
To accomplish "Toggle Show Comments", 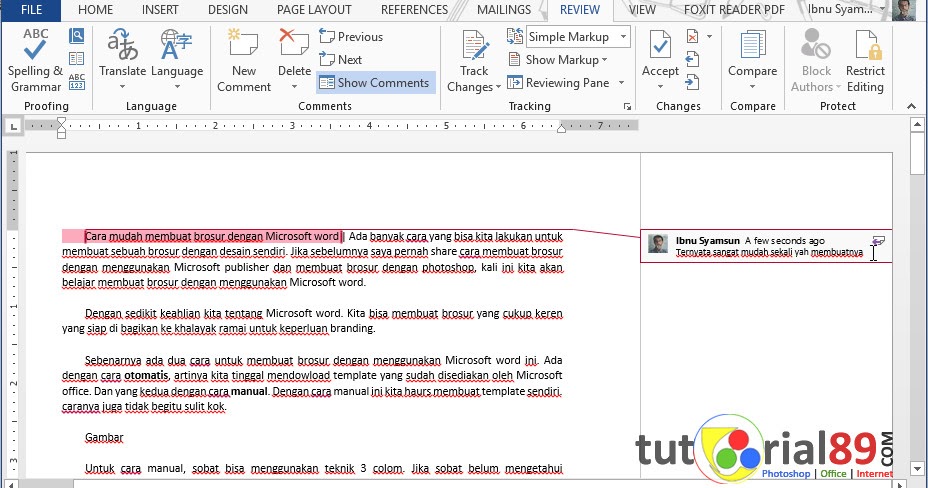I will (x=376, y=83).
